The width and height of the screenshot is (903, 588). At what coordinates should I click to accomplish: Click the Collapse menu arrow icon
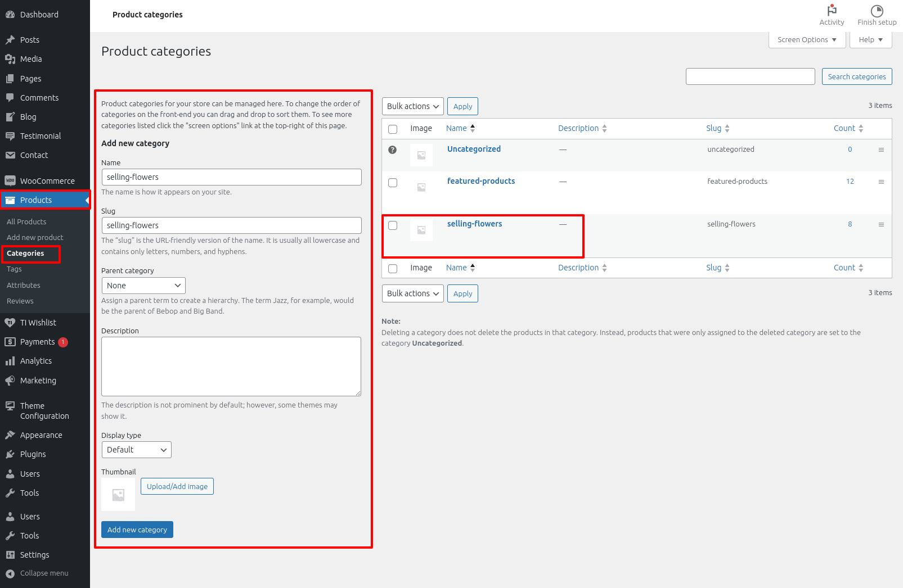tap(10, 573)
